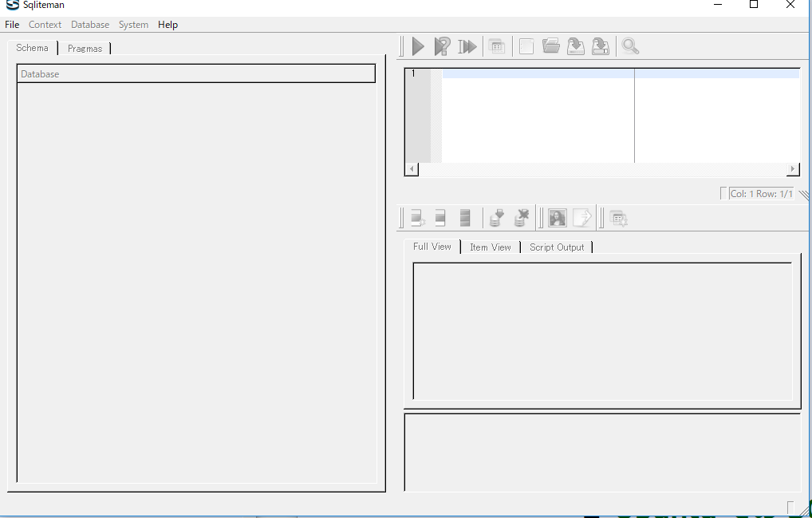Save the SQL script via first disk icon
This screenshot has height=518, width=812.
(x=575, y=47)
